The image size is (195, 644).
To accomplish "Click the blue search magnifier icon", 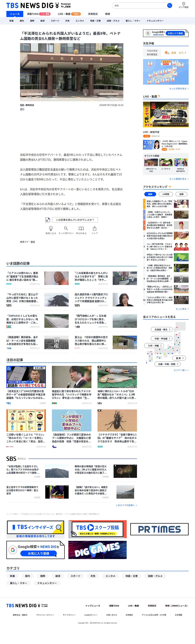I will click(169, 5).
